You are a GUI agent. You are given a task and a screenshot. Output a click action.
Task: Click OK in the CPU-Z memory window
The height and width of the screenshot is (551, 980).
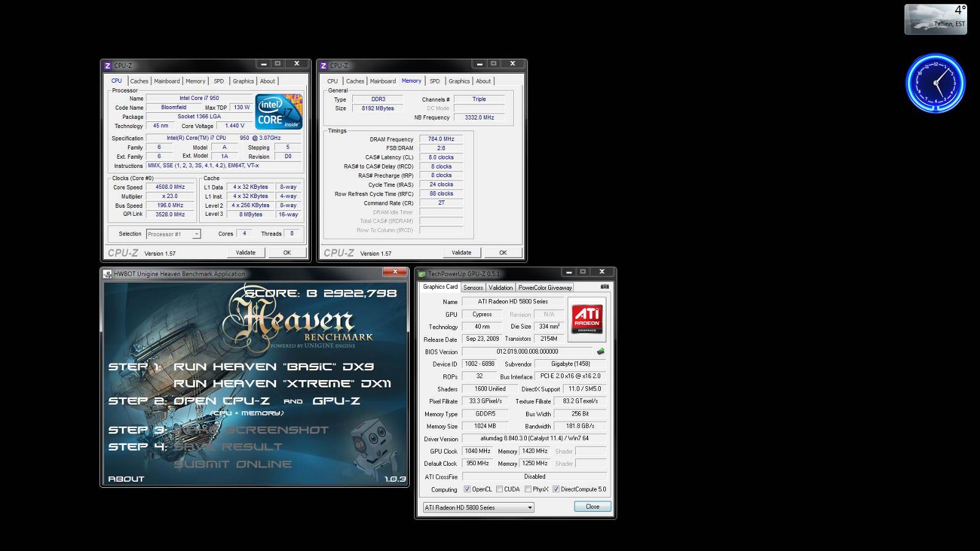click(503, 253)
